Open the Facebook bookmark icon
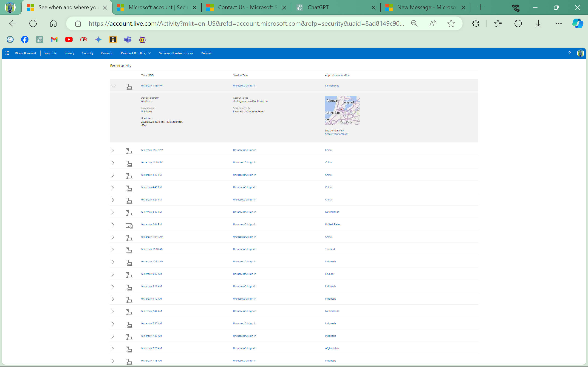 point(25,39)
